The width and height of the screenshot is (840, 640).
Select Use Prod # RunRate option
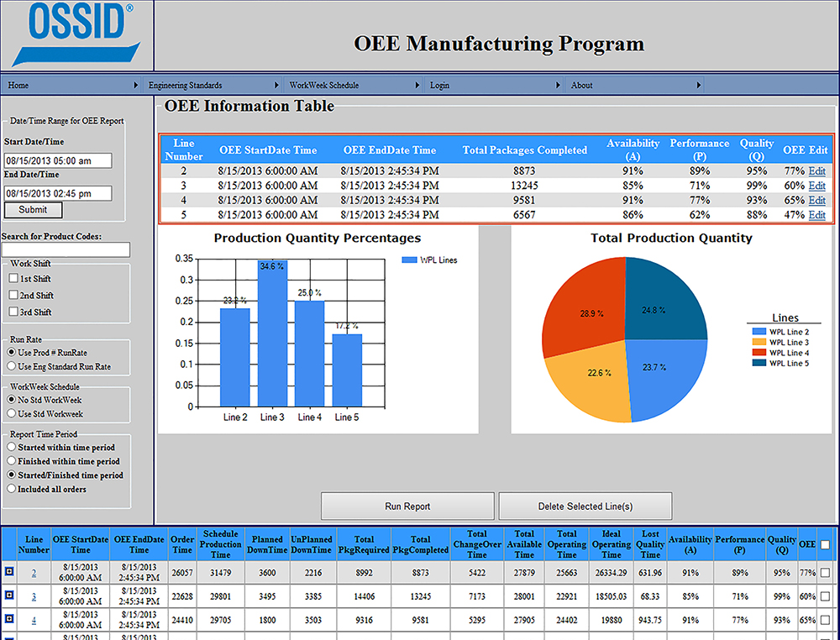[x=11, y=353]
